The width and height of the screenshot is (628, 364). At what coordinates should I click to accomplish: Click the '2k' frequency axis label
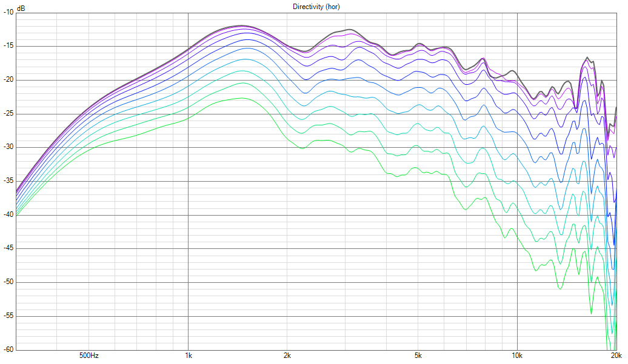(x=287, y=355)
